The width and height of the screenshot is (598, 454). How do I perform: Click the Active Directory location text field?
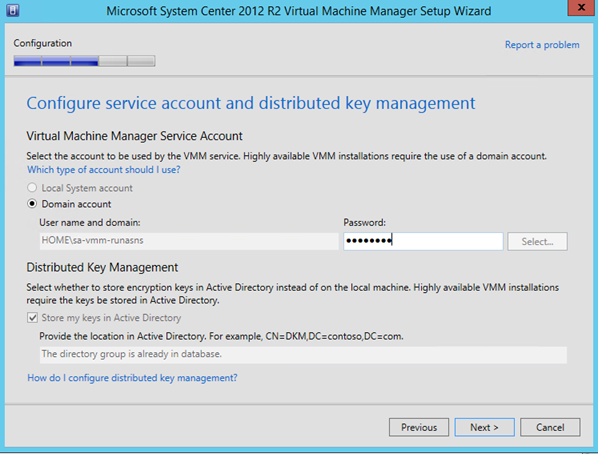(x=303, y=355)
